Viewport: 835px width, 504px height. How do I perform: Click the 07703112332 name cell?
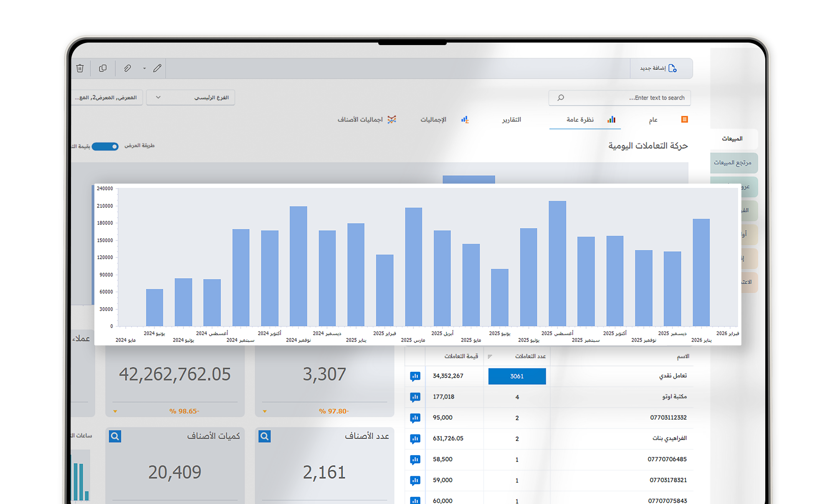[668, 418]
